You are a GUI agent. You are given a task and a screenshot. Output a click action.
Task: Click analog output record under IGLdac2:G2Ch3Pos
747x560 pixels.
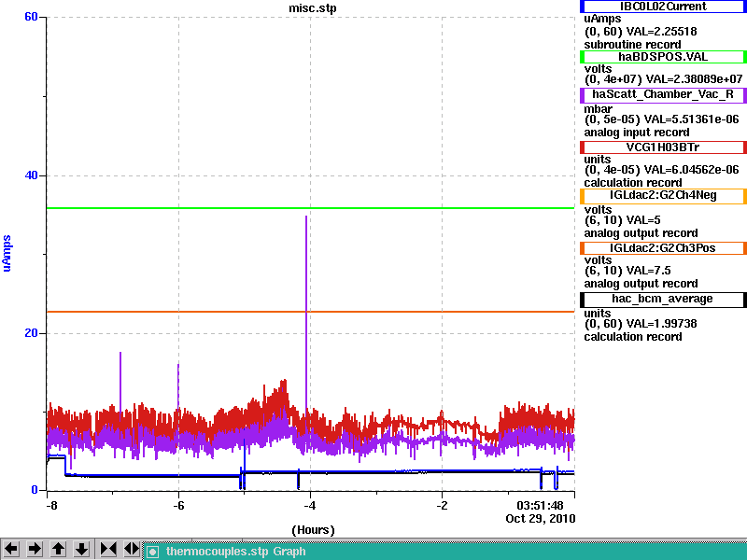[641, 284]
